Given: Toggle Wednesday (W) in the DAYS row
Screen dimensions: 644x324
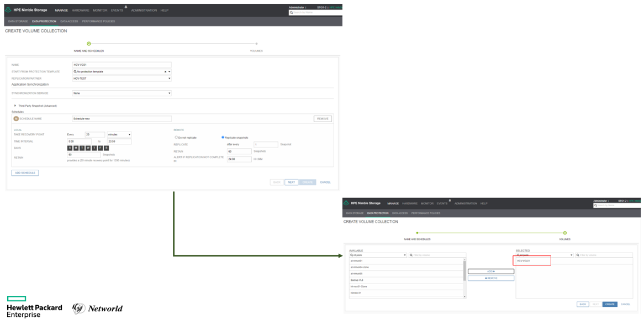Looking at the screenshot, I should 88,148.
